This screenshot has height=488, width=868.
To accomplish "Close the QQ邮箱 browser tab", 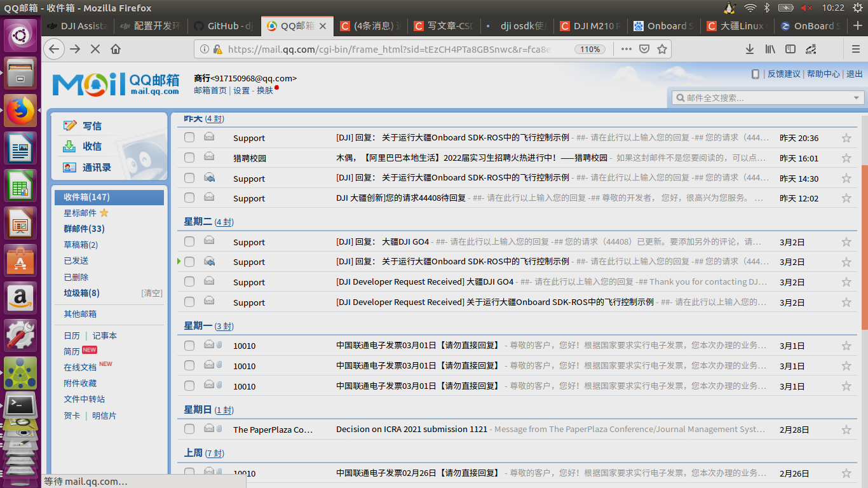I will coord(323,26).
